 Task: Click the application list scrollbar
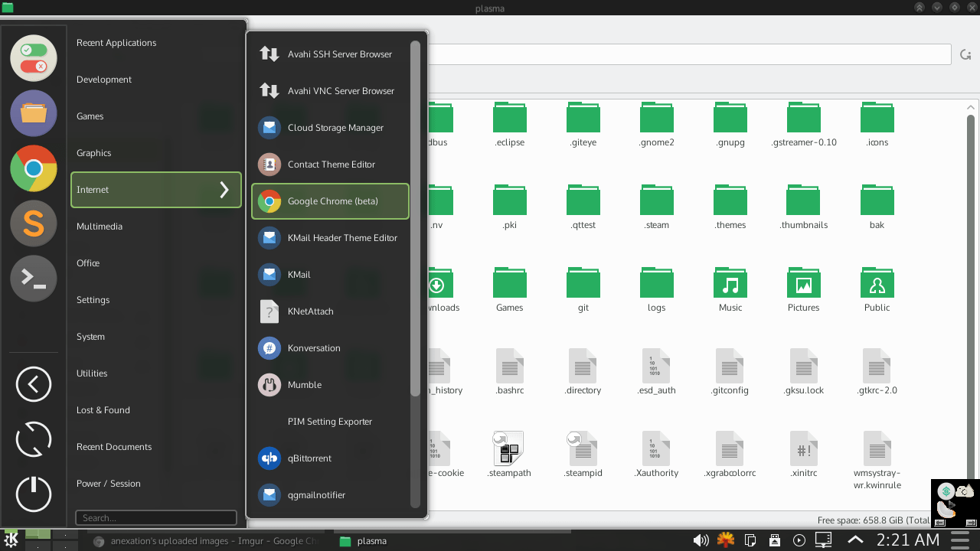click(416, 218)
